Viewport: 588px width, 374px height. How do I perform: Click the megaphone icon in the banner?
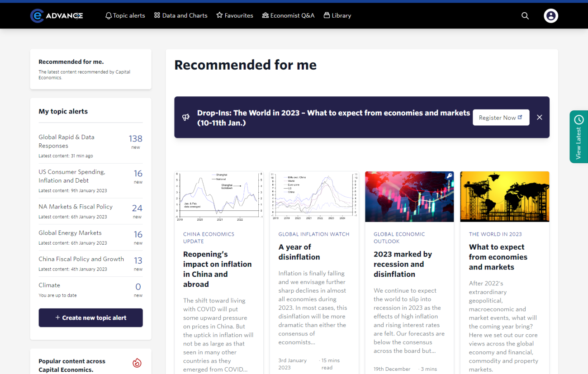(186, 118)
